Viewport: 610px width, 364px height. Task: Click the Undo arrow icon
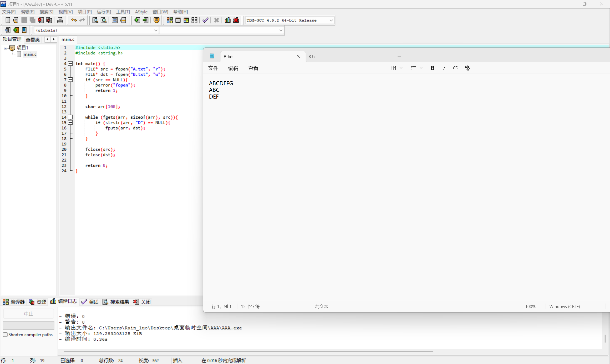74,20
